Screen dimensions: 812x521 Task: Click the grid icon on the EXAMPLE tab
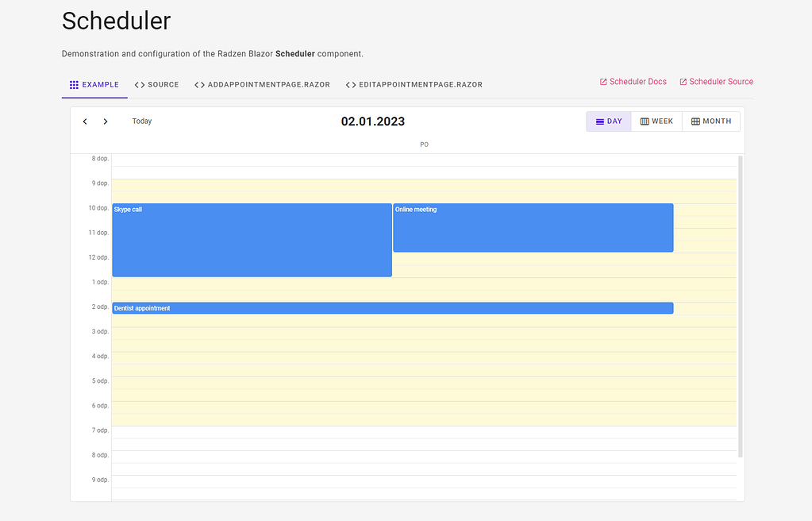tap(74, 84)
